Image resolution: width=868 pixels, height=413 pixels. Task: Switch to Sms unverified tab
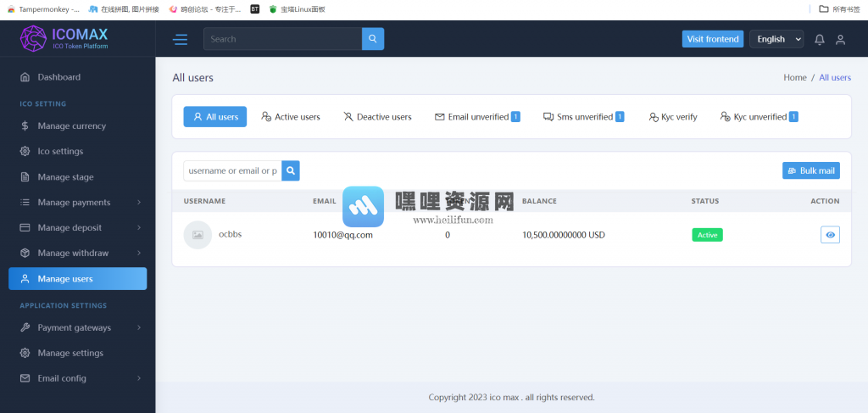pyautogui.click(x=583, y=117)
